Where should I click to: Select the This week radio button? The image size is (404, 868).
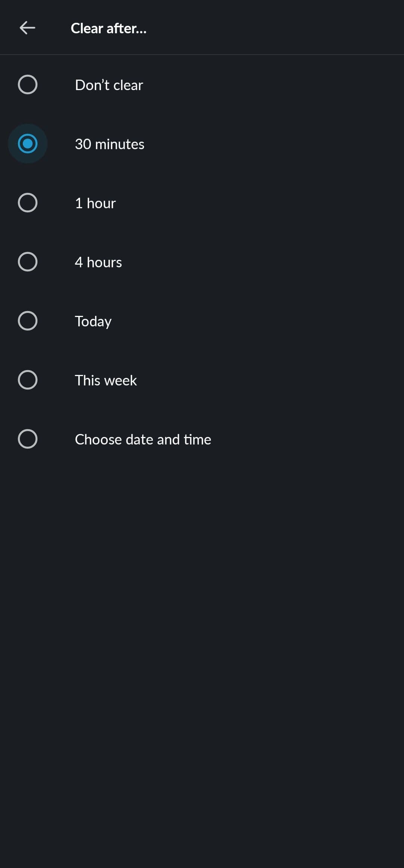click(x=28, y=380)
